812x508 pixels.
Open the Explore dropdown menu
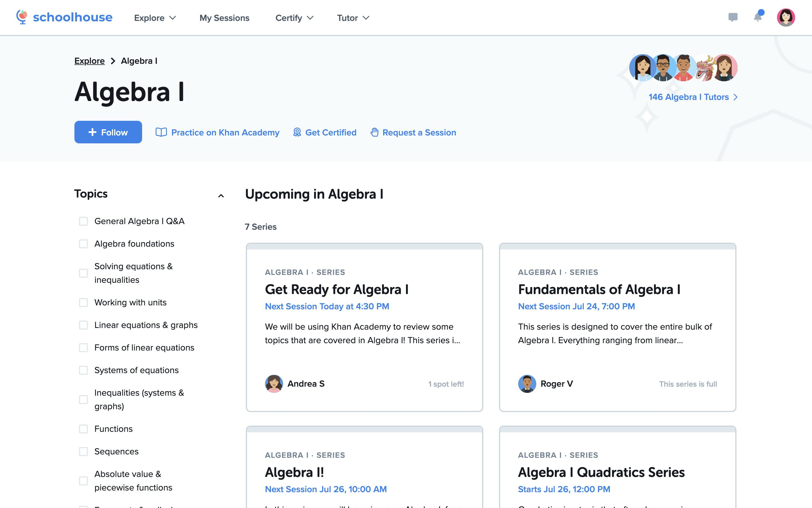click(155, 18)
